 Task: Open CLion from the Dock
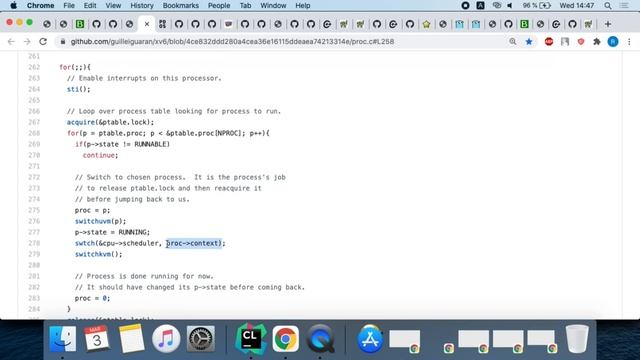tap(251, 338)
